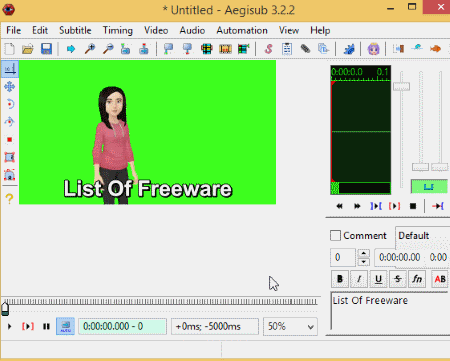Viewport: 450px width, 361px height.
Task: Launch ASSDraw girl face icon
Action: (x=374, y=49)
